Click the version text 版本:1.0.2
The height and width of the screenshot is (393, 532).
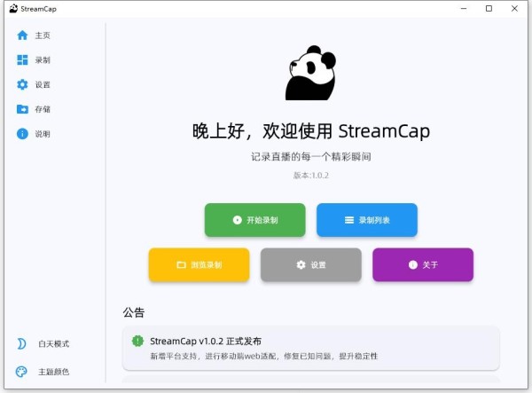pos(311,175)
